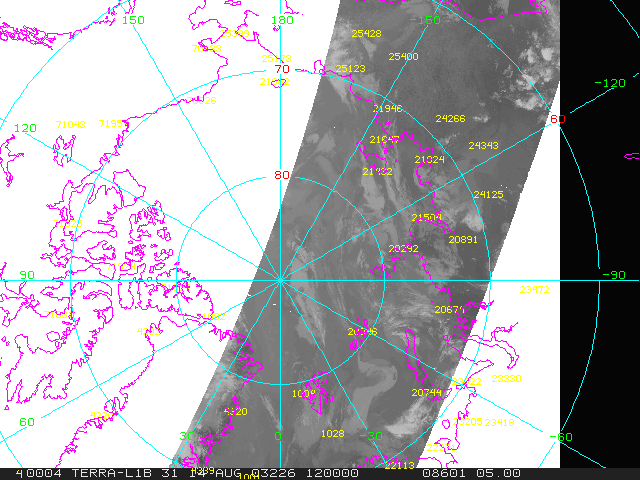Select station number 23330
This screenshot has width=640, height=480.
coord(506,379)
